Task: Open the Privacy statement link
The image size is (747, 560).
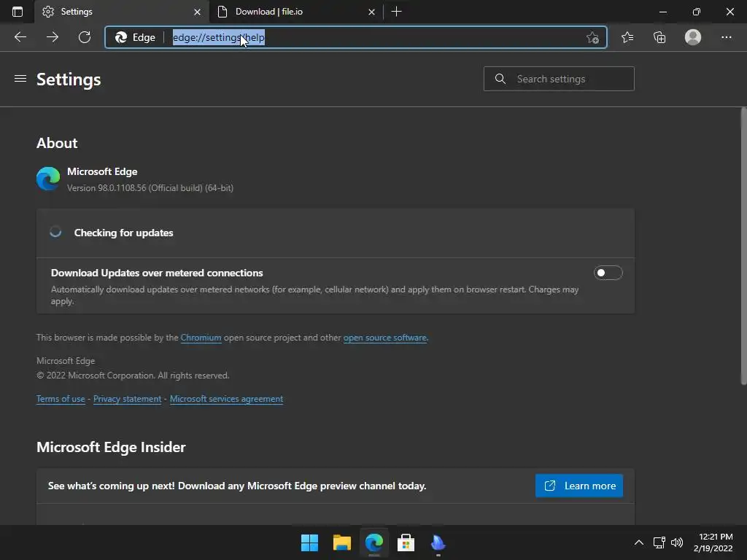Action: [x=127, y=399]
